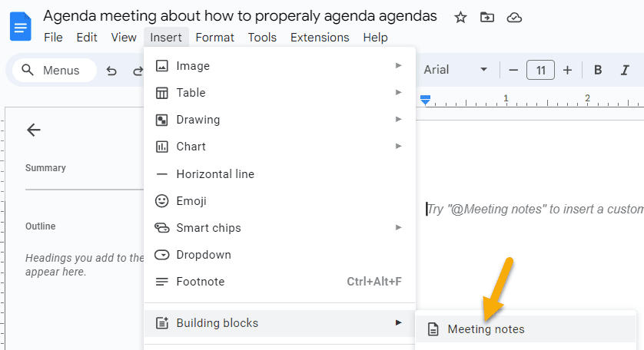
Task: Increase font size with plus button
Action: tap(568, 70)
